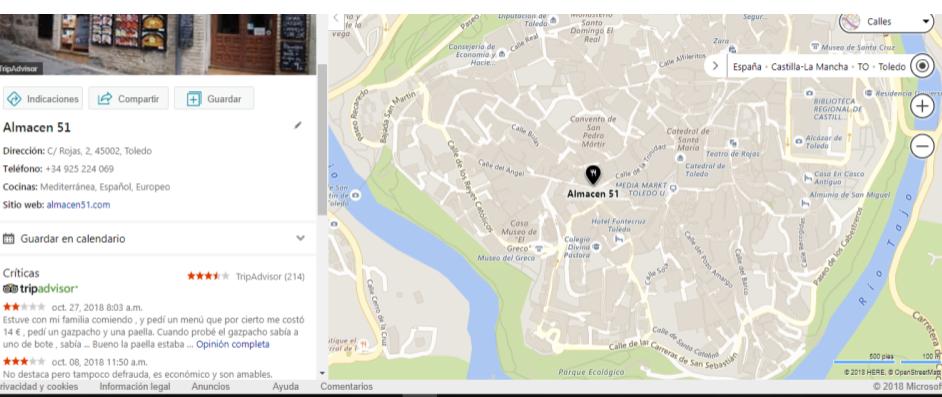Screen dimensions: 942x397
Task: Select España in the location breadcrumb
Action: pos(747,67)
